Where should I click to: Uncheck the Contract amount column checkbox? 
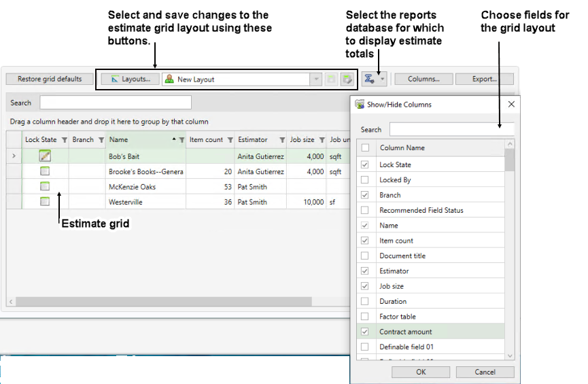coord(365,332)
